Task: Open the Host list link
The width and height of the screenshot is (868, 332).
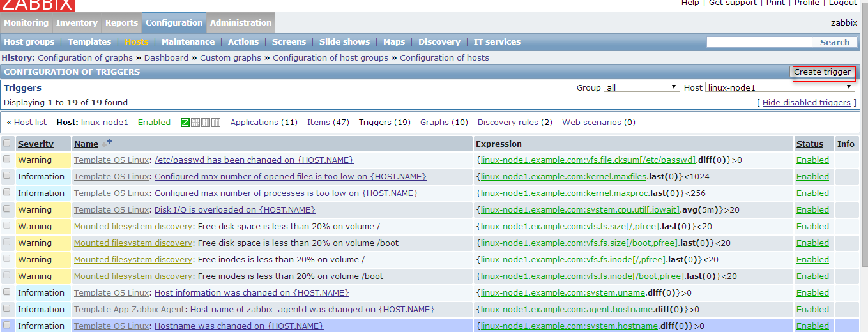Action: pos(30,123)
